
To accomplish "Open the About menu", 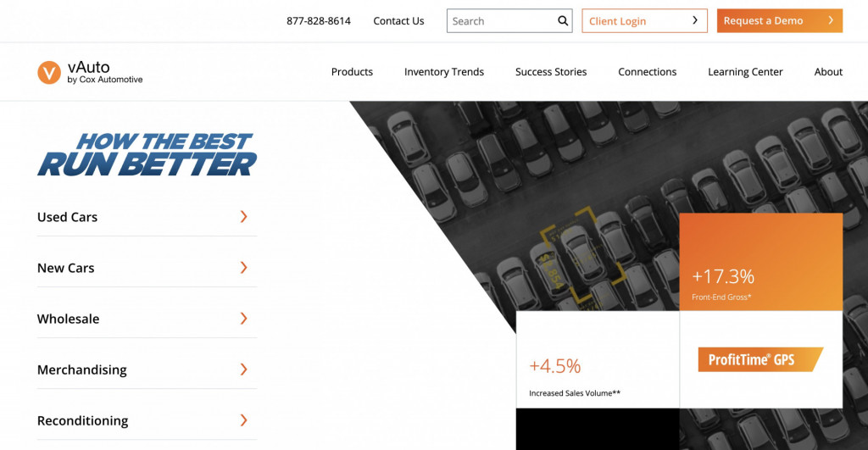I will point(828,72).
